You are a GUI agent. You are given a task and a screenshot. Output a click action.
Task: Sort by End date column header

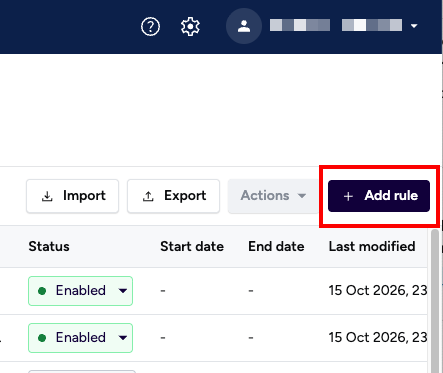(276, 247)
